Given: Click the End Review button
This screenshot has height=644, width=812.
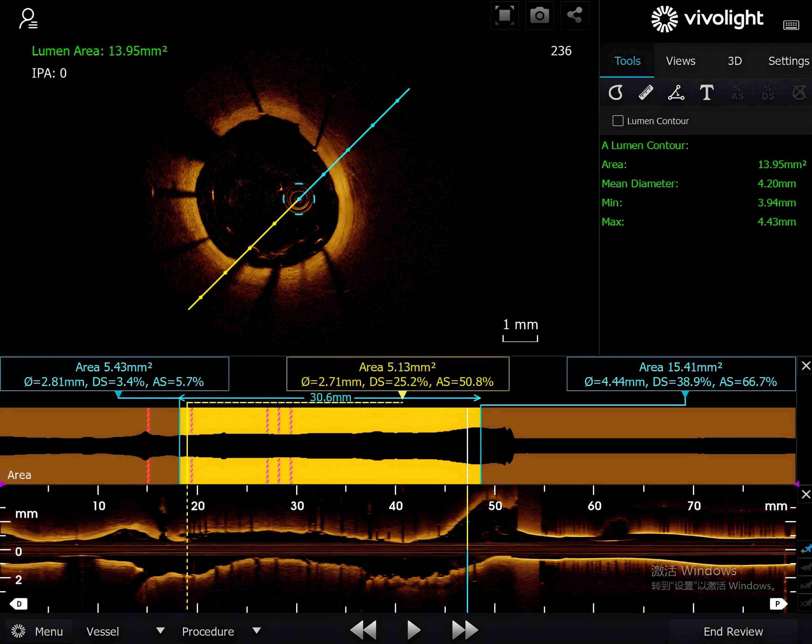Looking at the screenshot, I should coord(733,631).
